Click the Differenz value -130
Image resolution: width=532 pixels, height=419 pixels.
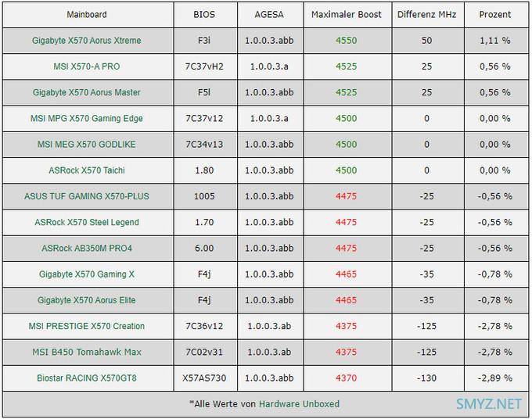(x=427, y=378)
